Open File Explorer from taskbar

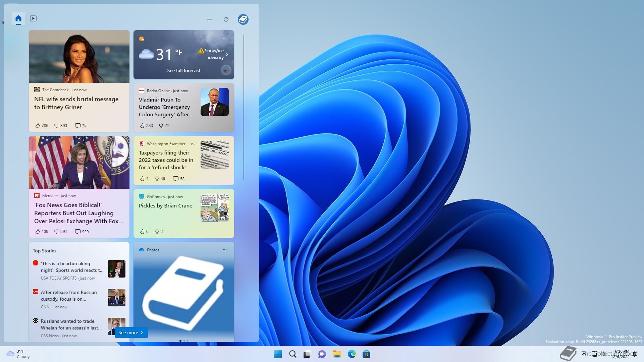337,354
